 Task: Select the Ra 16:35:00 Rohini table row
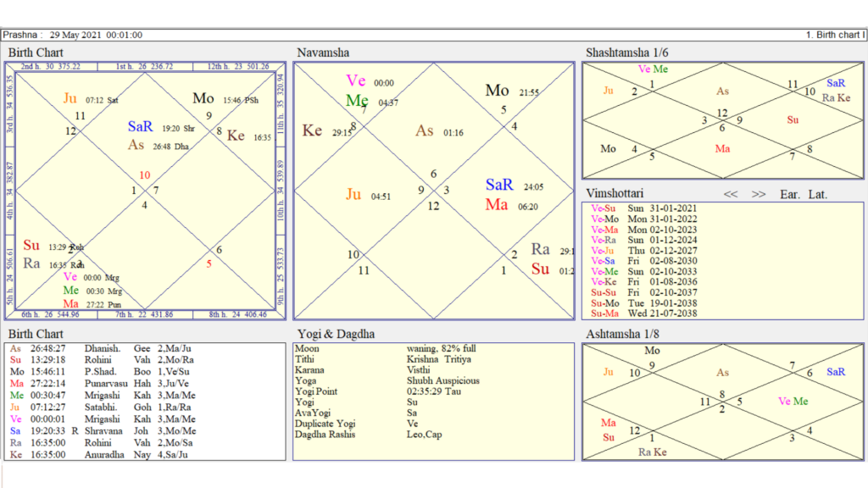point(102,443)
